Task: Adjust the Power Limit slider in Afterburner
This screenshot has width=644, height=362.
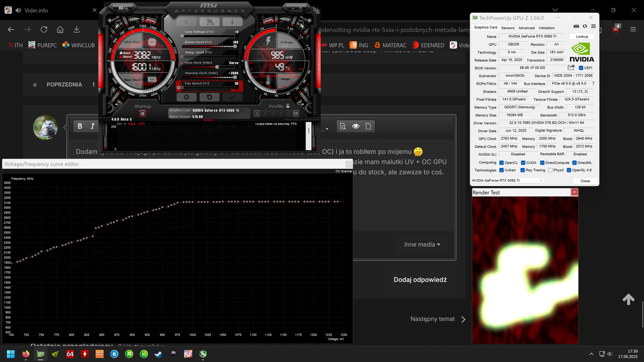Action: (x=210, y=46)
